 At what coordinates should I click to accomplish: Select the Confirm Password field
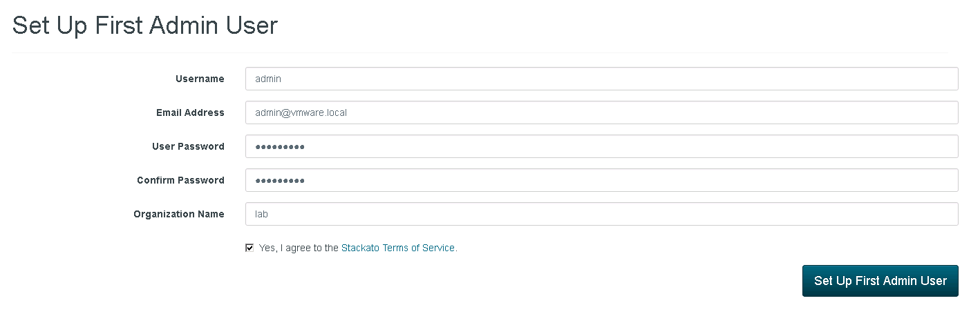[601, 180]
